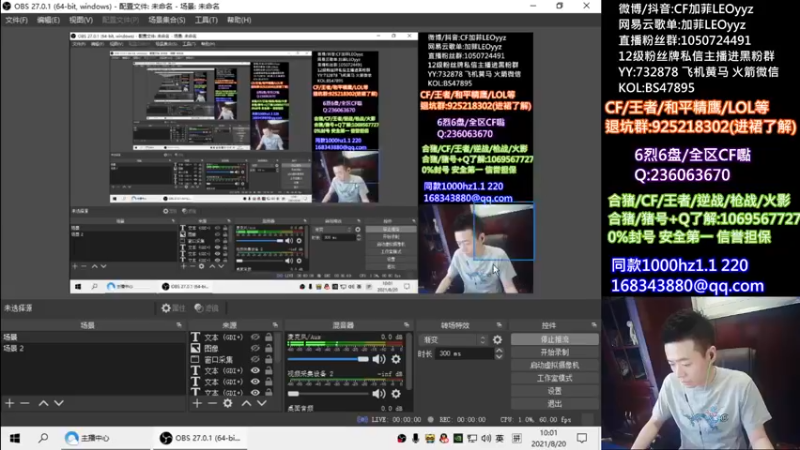
Task: Click the 滤镜 filters button above the panels
Action: pyautogui.click(x=207, y=308)
